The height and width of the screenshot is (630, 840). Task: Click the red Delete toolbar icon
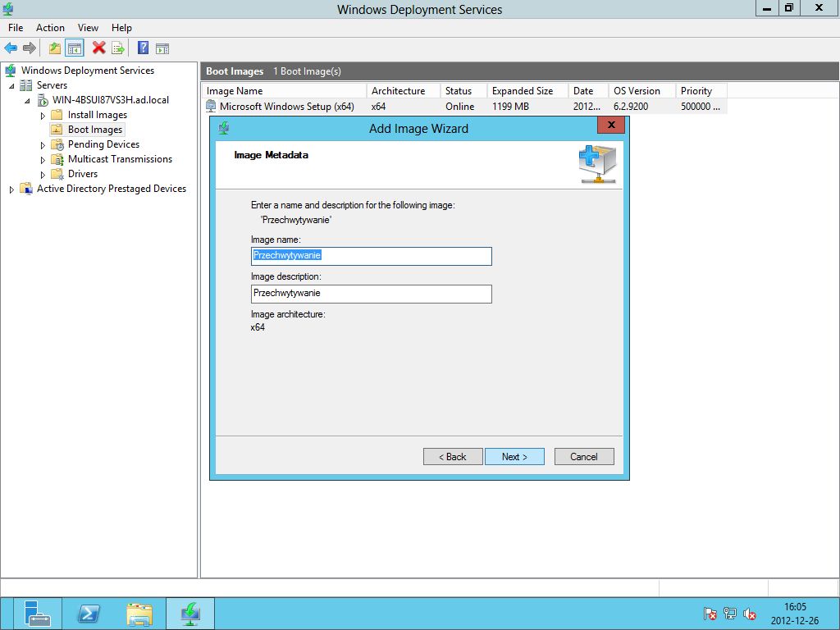[98, 48]
